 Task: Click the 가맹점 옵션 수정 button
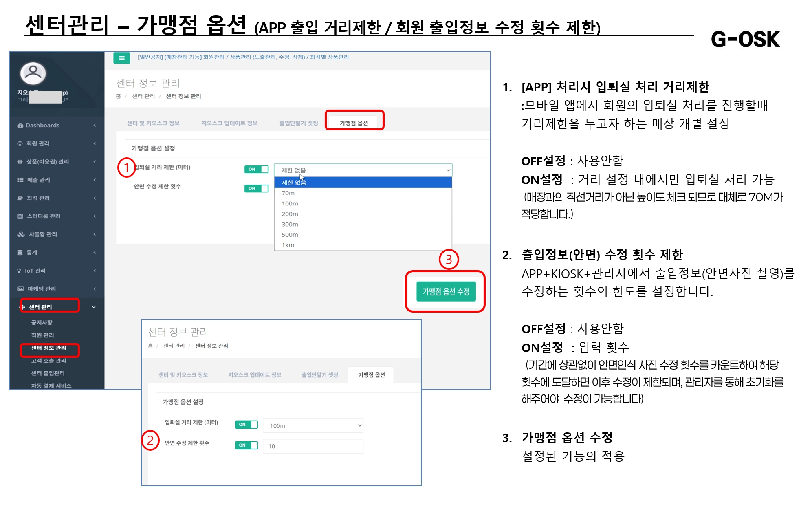[446, 291]
